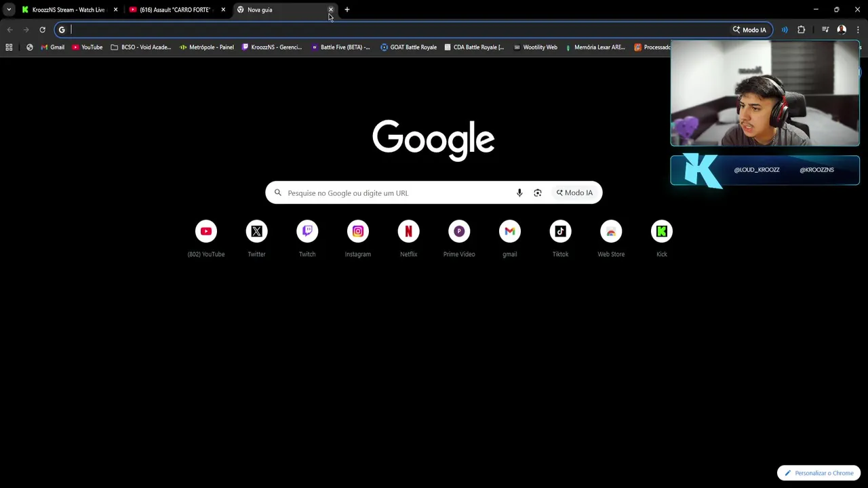Open BCSO - Void Academy bookmark folder

click(140, 47)
